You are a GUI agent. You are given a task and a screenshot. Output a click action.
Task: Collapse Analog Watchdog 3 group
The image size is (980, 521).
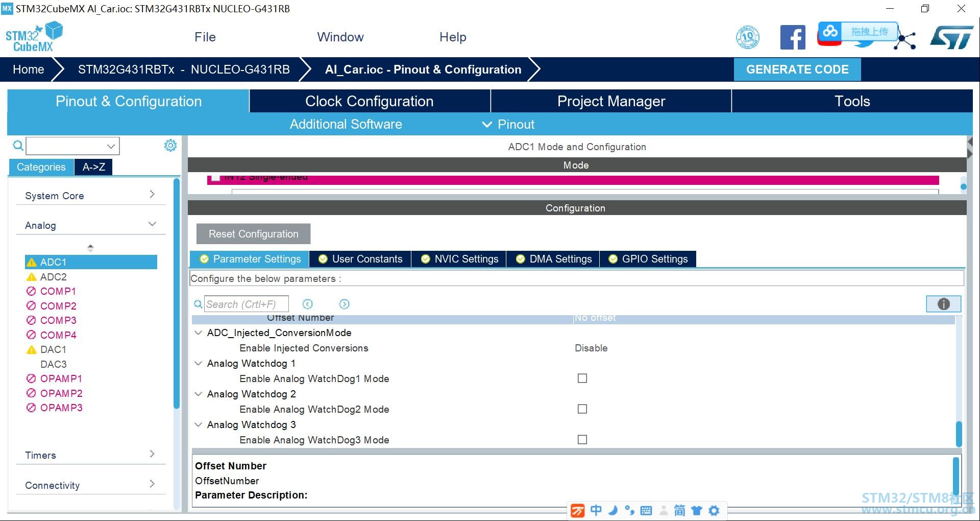coord(199,425)
